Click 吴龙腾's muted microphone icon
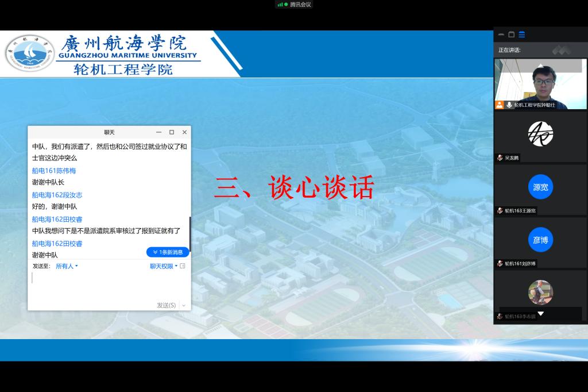This screenshot has width=588, height=392. click(500, 158)
